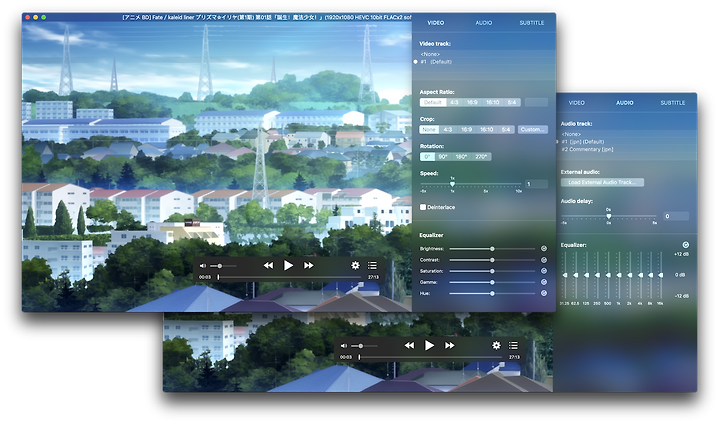Fast forward video in front window
Screen dimensions: 720x424
coord(309,265)
